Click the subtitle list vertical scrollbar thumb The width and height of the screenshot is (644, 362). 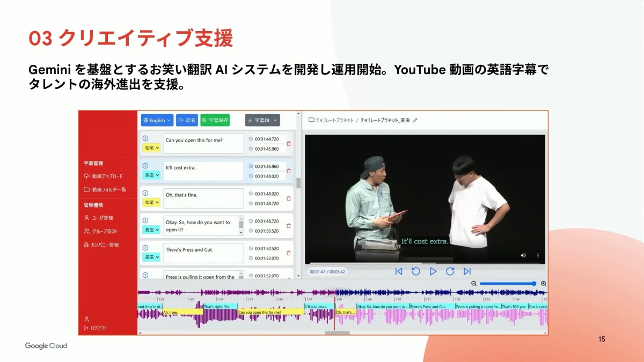298,183
